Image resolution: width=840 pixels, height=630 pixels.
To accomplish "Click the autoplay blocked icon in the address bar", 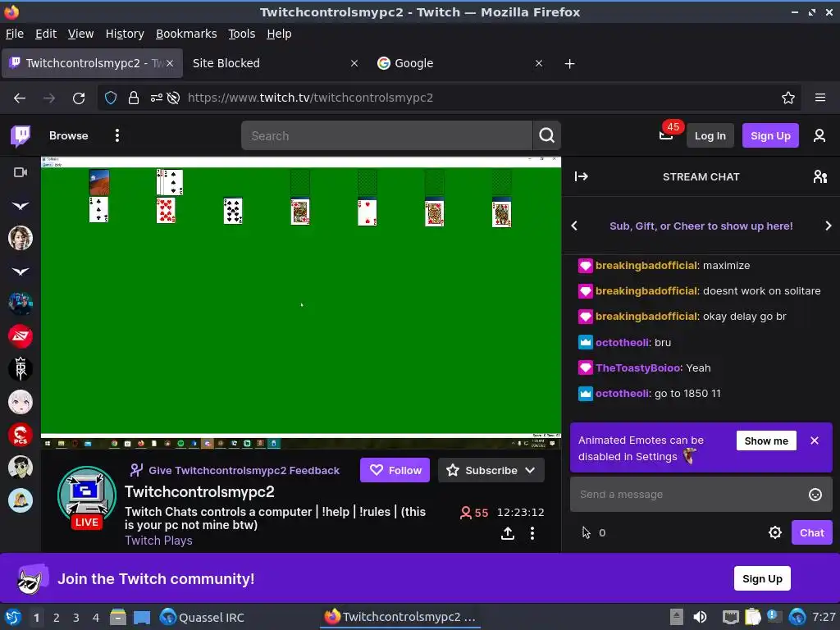I will (173, 98).
